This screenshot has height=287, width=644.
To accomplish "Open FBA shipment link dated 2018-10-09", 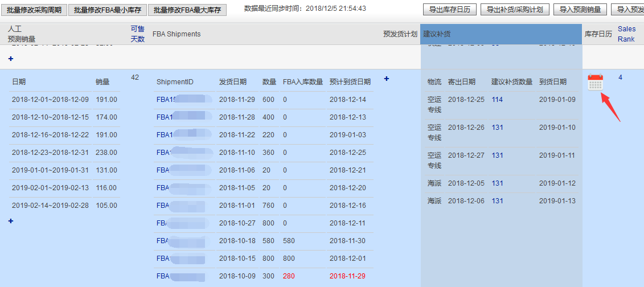I will pos(163,276).
